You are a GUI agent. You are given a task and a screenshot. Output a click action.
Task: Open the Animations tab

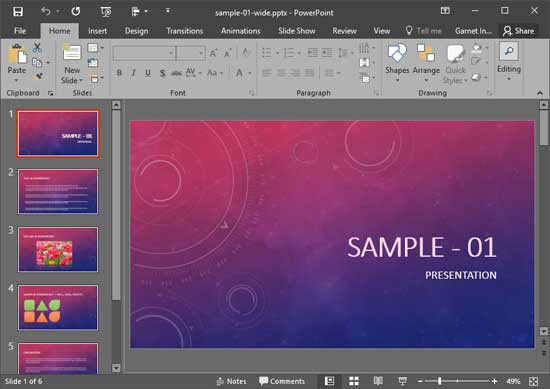click(241, 31)
